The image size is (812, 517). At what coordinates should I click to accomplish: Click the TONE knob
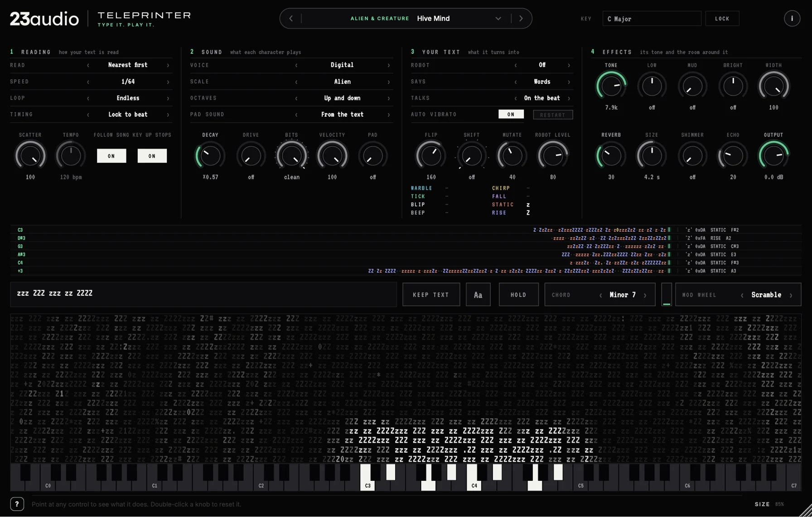(611, 86)
